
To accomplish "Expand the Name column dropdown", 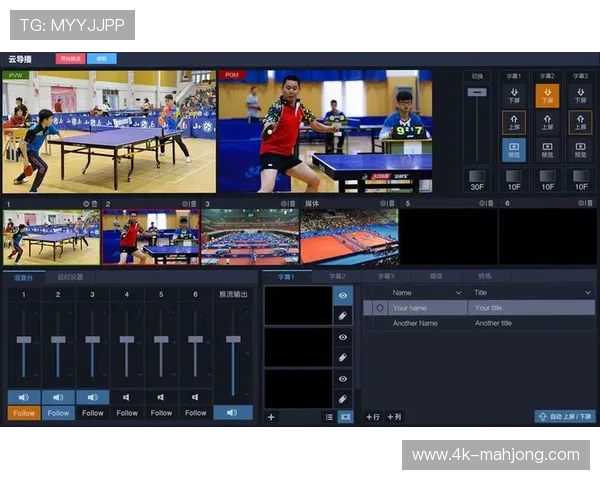I will (461, 293).
